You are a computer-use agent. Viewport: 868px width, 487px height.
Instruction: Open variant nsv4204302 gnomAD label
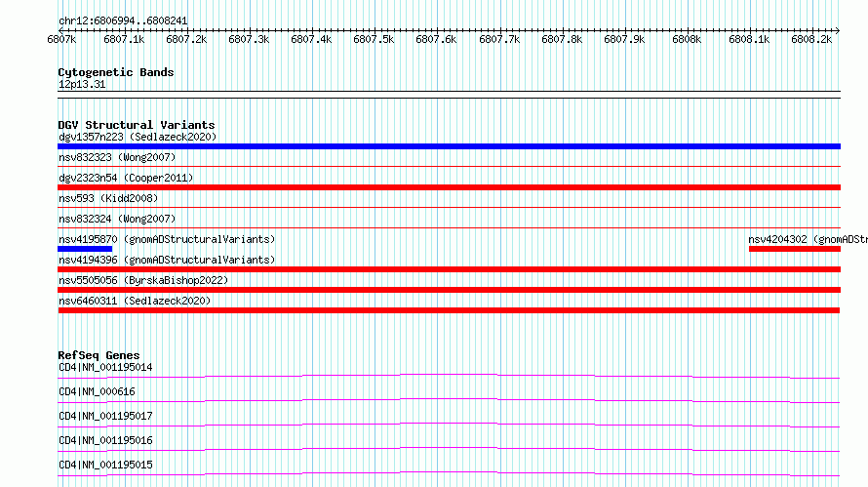pyautogui.click(x=808, y=239)
